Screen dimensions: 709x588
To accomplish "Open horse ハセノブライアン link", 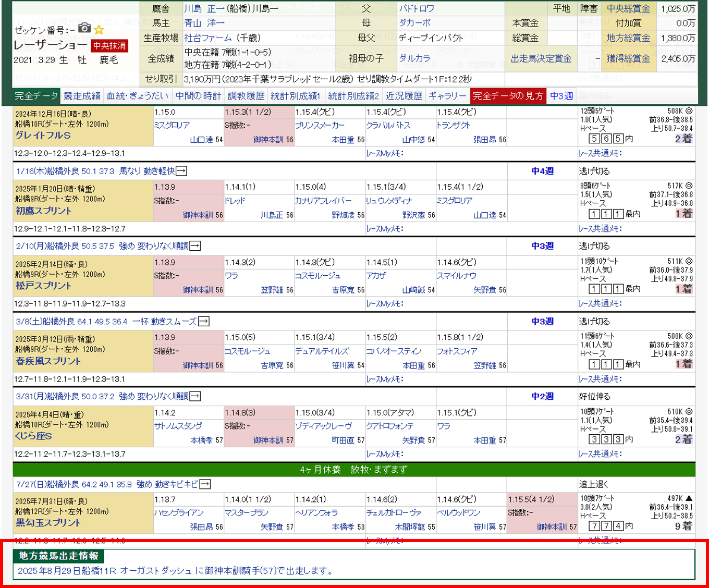I will (179, 513).
